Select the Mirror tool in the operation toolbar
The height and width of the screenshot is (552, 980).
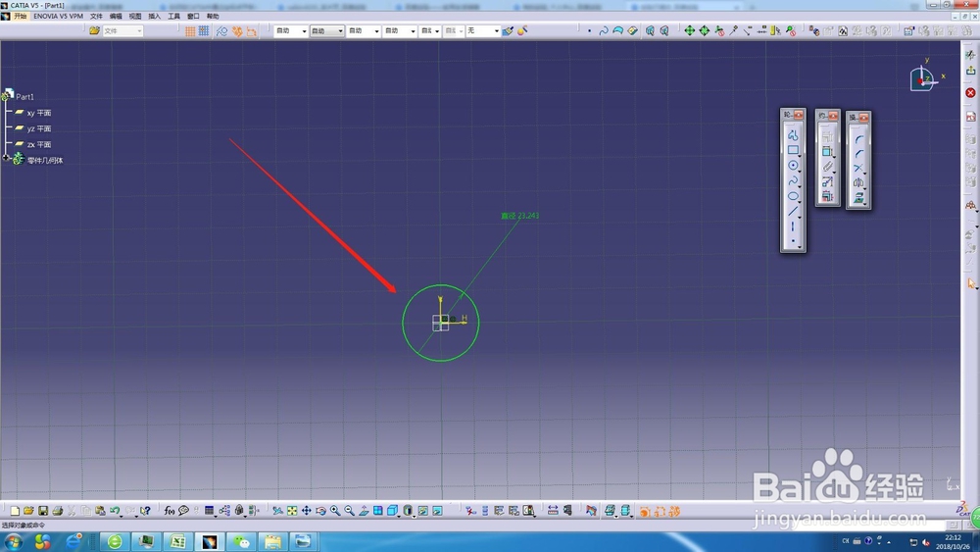tap(858, 183)
